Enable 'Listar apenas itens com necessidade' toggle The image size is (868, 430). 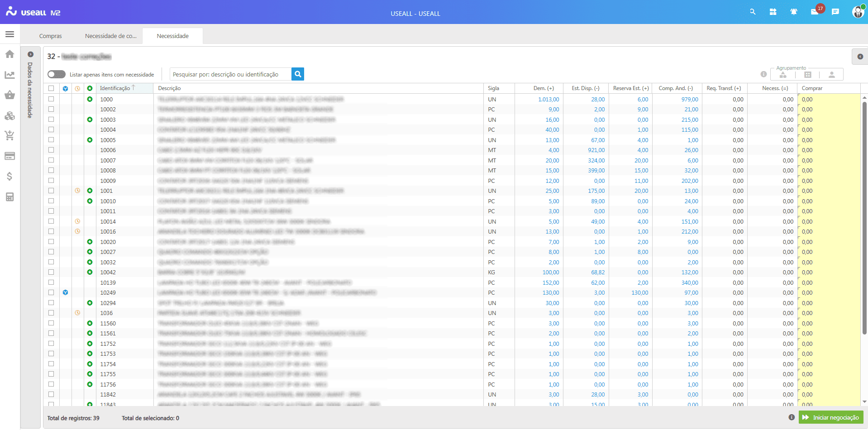point(56,74)
